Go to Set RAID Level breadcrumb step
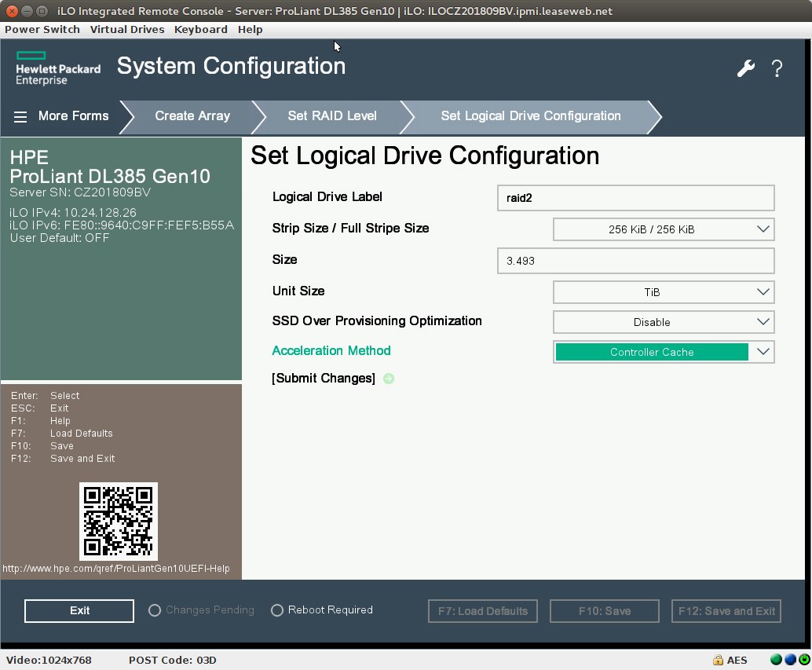812x670 pixels. 332,116
